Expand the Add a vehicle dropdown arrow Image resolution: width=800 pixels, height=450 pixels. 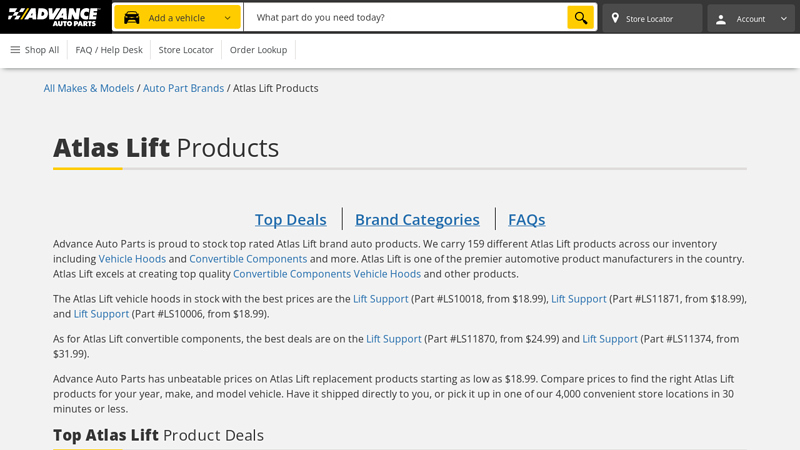(x=227, y=18)
